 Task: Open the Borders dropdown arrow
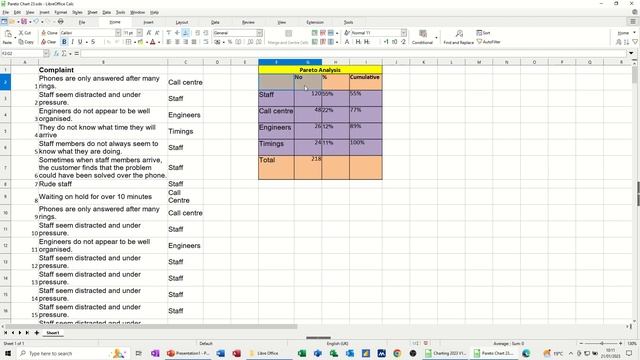coord(135,42)
